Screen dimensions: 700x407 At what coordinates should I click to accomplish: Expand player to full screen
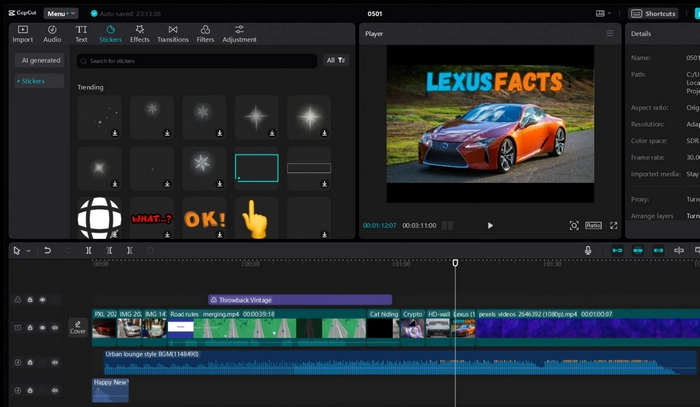pyautogui.click(x=614, y=225)
